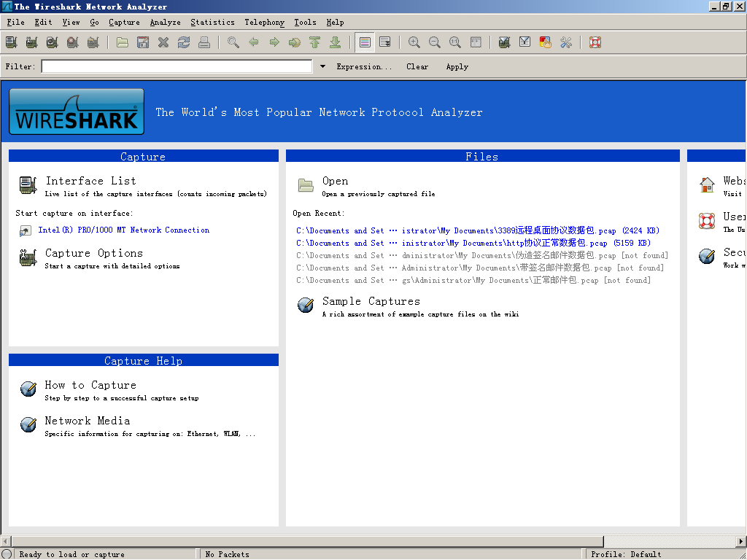This screenshot has width=747, height=560.
Task: Open the Help menu
Action: 336,23
